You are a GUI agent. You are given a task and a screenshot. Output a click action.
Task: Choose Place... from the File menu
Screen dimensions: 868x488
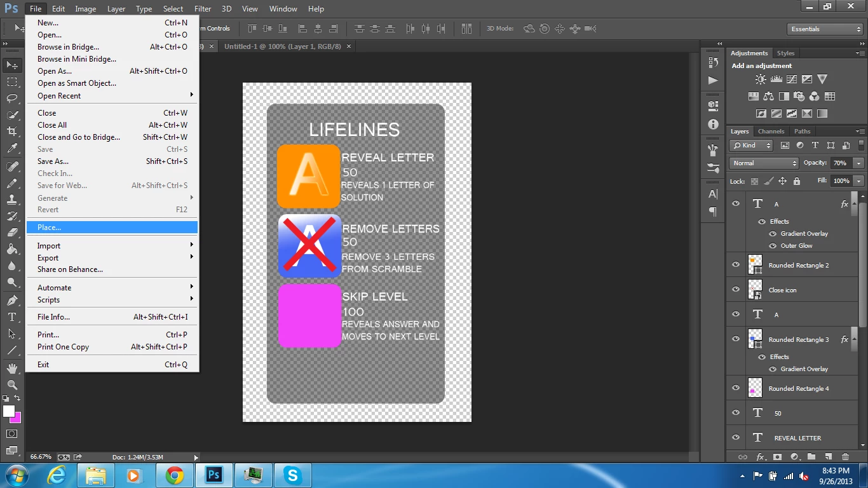click(112, 227)
